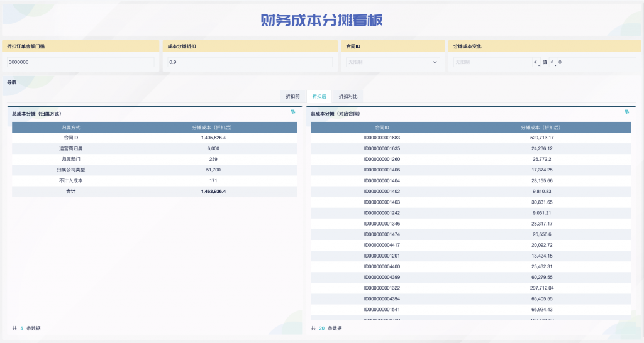
Task: Click contract ID000000001322 row
Action: tap(382, 288)
